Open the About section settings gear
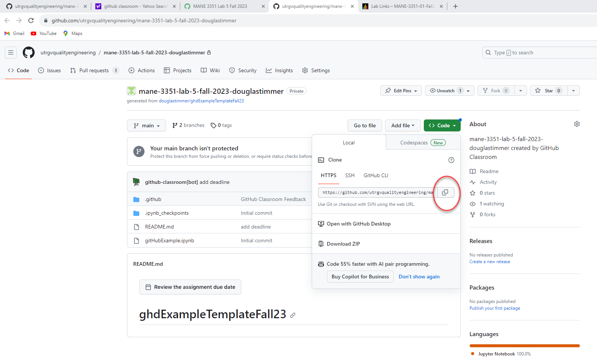597x364 pixels. (577, 124)
